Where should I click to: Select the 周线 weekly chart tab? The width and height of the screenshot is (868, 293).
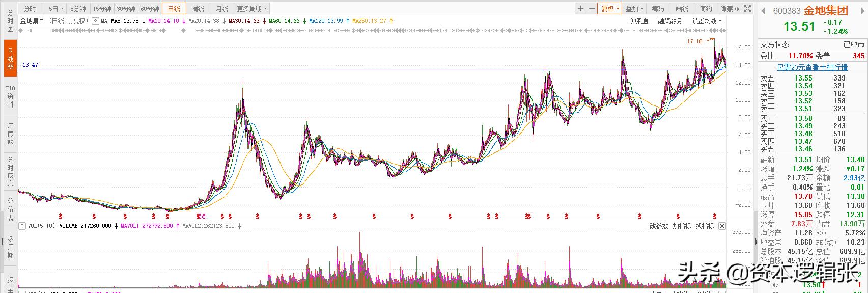click(198, 9)
